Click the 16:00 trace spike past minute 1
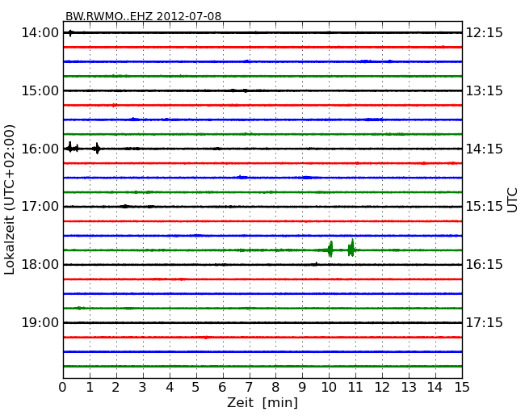Image resolution: width=525 pixels, height=420 pixels. (97, 149)
